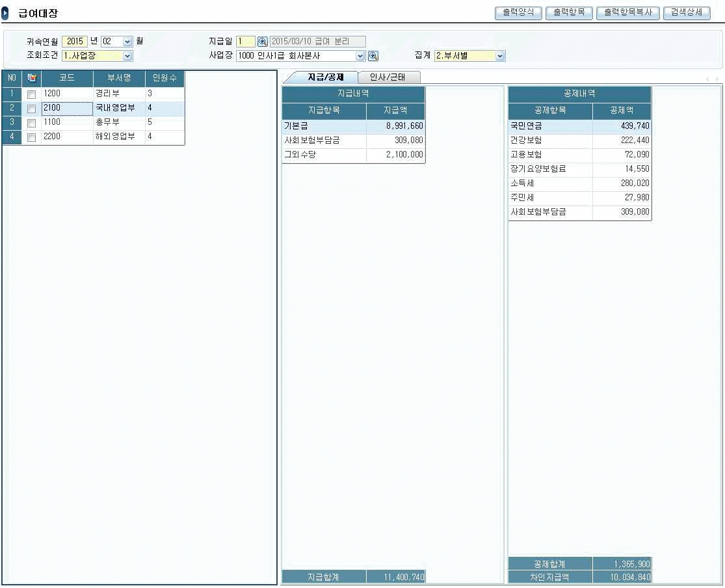Open the month dropdown showing 02
This screenshot has height=588, width=725.
click(127, 42)
